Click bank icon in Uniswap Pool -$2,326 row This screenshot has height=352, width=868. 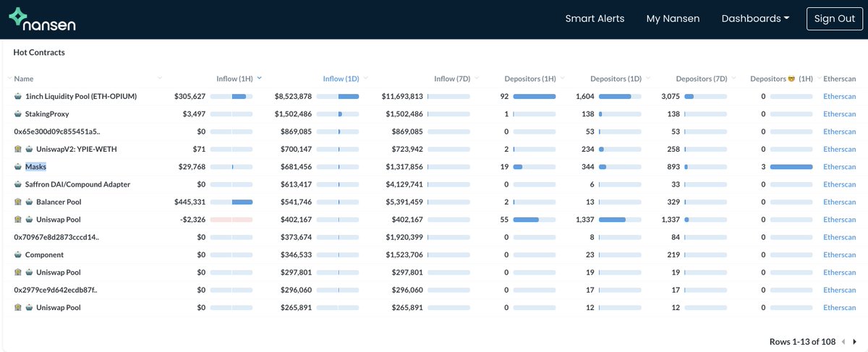pos(18,219)
